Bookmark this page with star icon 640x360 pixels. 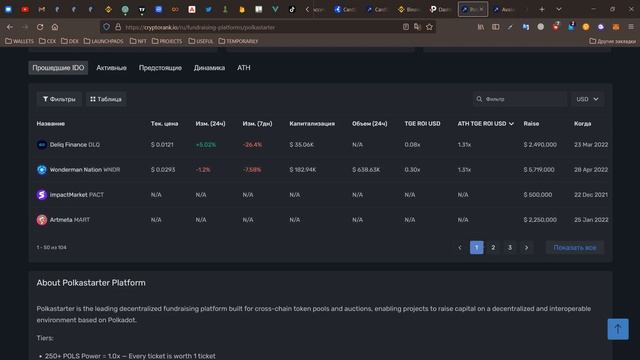429,27
